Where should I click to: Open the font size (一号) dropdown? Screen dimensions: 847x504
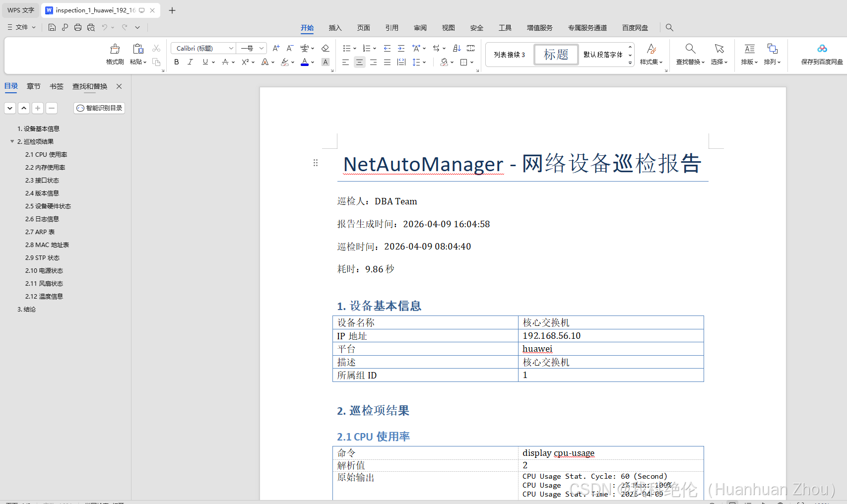261,48
